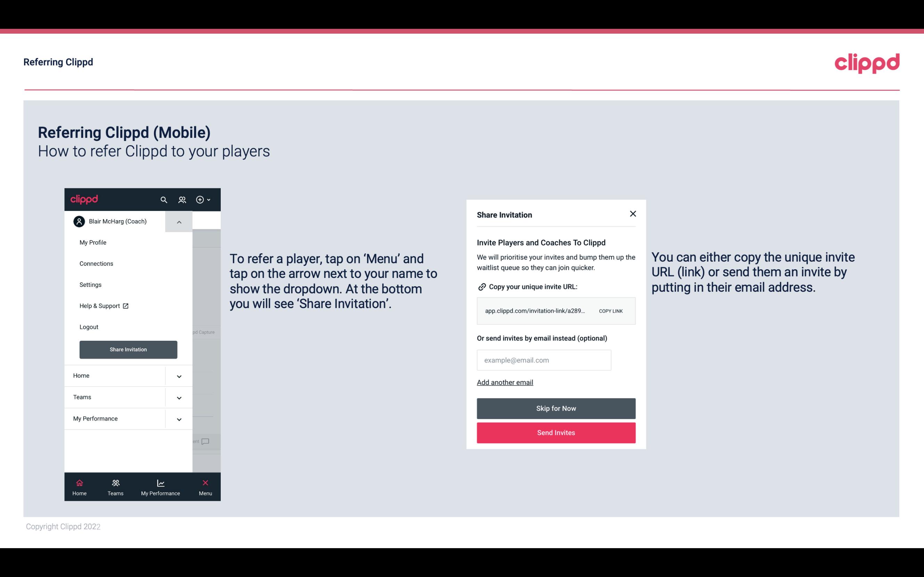Close the Share Invitation modal

633,213
